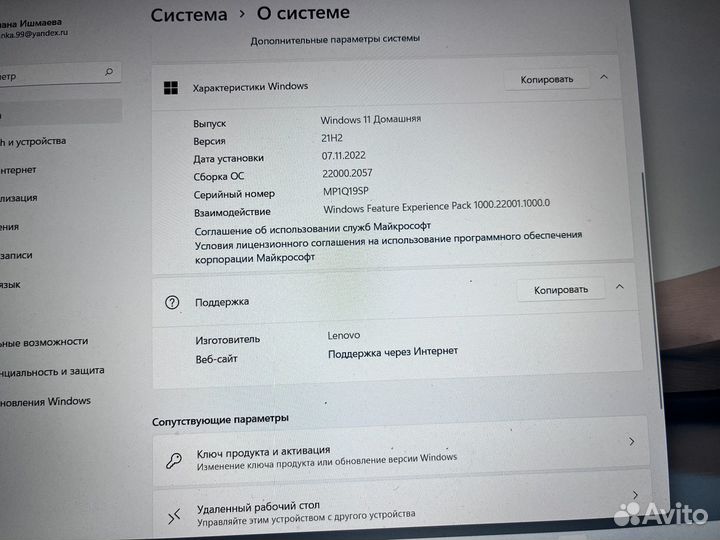The width and height of the screenshot is (720, 540).
Task: Open the Персонализация sidebar section
Action: (19, 198)
